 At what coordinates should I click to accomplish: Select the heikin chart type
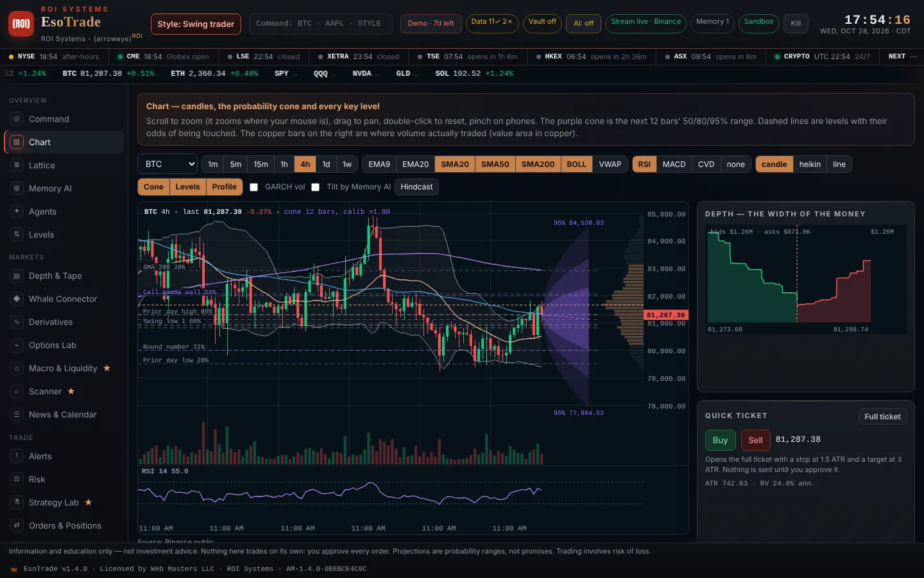[x=810, y=164]
